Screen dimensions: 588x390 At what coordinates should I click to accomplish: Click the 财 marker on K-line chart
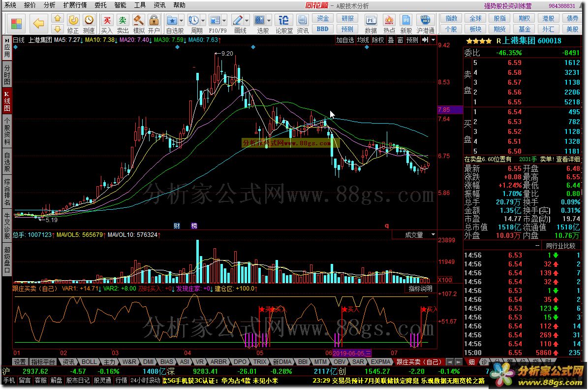[x=177, y=226]
